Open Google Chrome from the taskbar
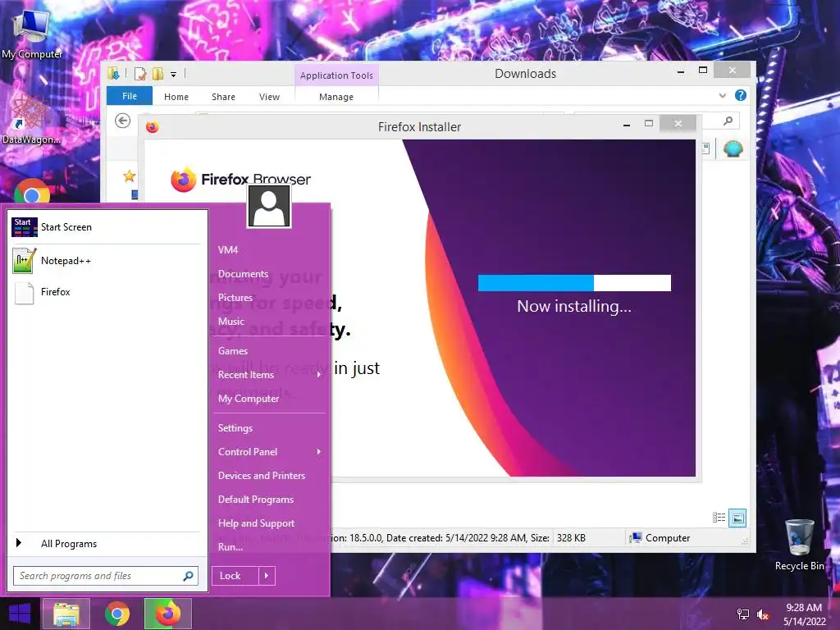Viewport: 840px width, 630px height. coord(117,614)
